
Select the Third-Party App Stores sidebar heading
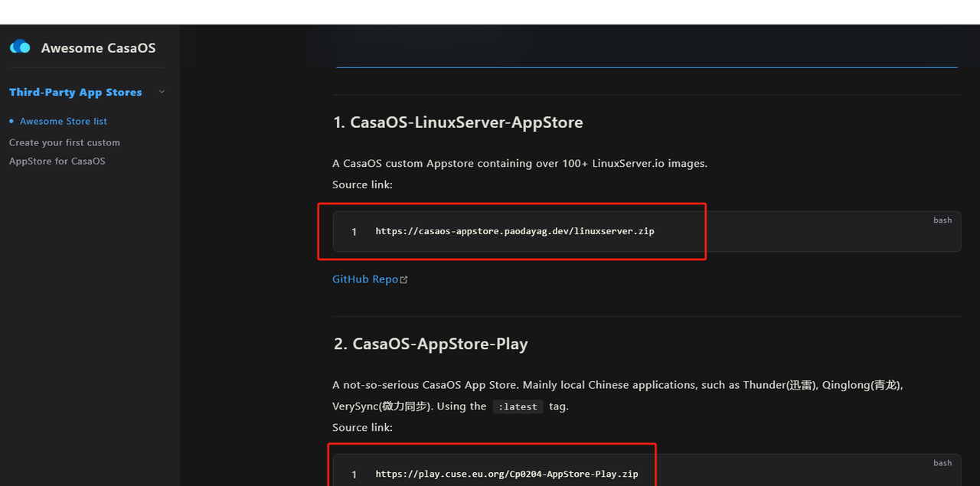pos(75,92)
